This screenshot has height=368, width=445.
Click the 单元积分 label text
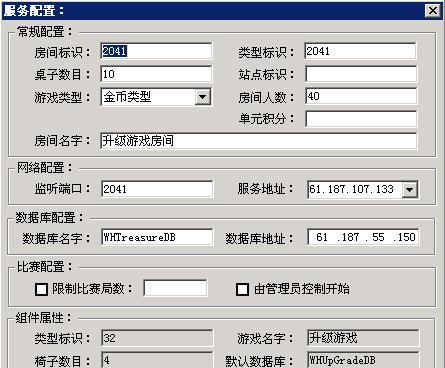point(267,119)
